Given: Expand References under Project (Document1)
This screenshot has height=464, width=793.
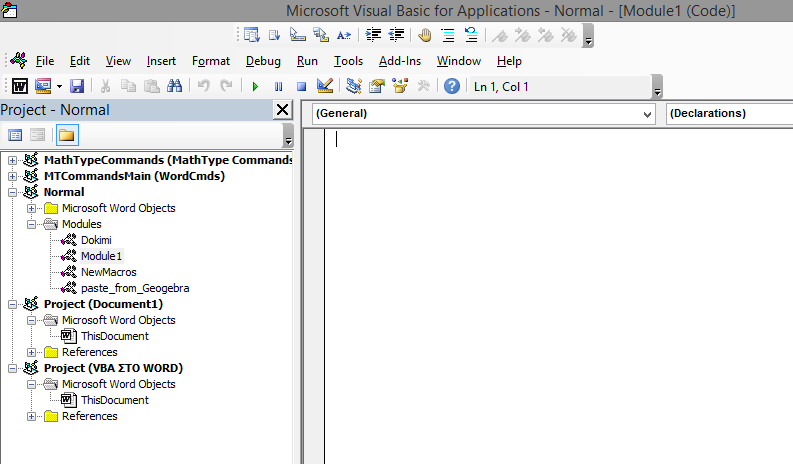Looking at the screenshot, I should (x=31, y=353).
